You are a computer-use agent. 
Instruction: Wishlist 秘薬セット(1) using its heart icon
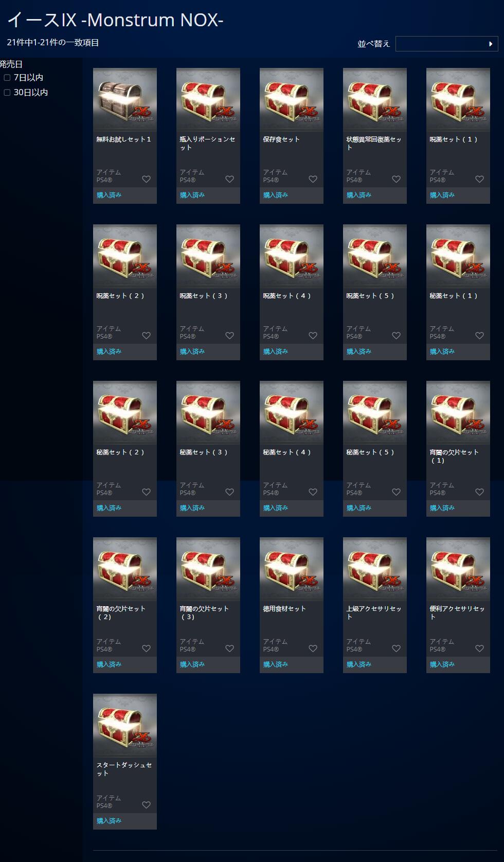click(x=480, y=336)
